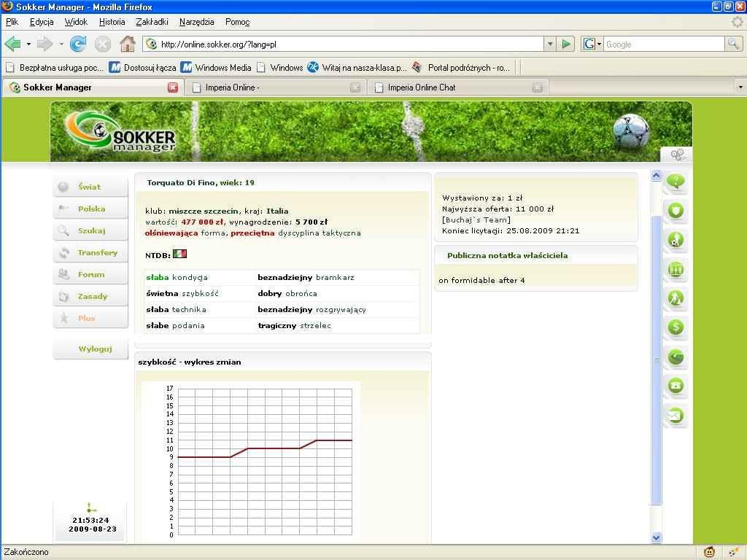Open the green dollar finances icon
747x560 pixels.
676,327
